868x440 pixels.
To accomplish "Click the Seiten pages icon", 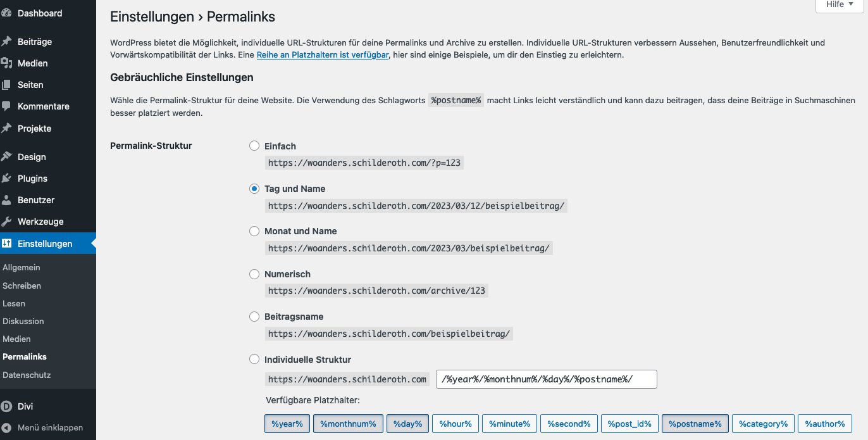I will pos(6,85).
